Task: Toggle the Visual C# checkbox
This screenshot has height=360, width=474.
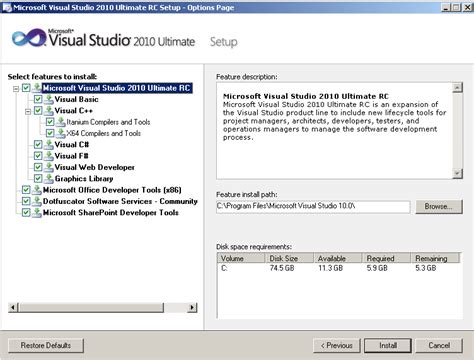Action: [38, 145]
